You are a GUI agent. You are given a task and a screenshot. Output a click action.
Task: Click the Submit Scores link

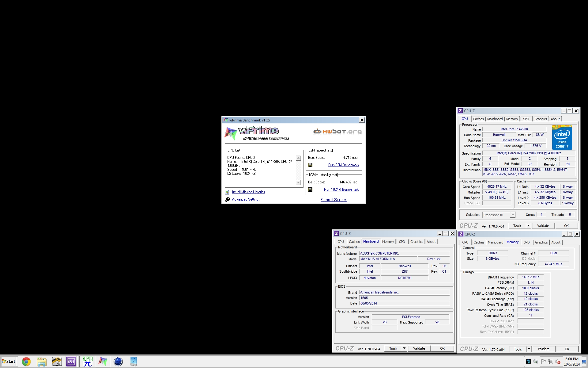tap(334, 200)
